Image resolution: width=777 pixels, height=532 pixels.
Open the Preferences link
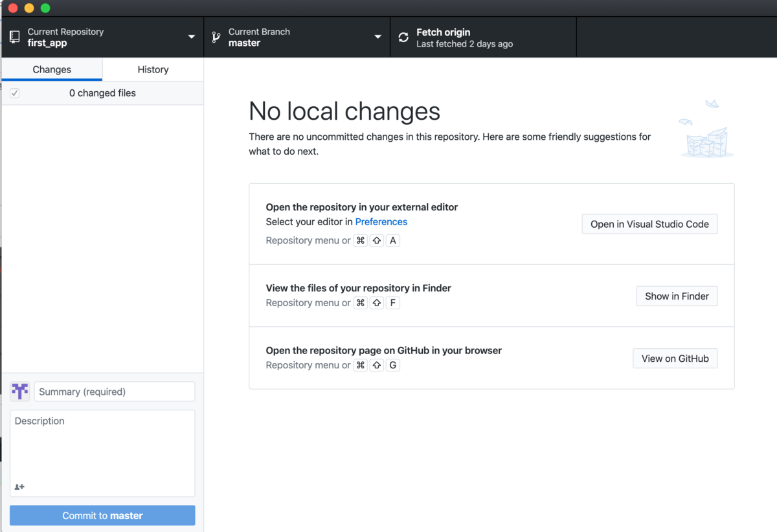(x=381, y=221)
